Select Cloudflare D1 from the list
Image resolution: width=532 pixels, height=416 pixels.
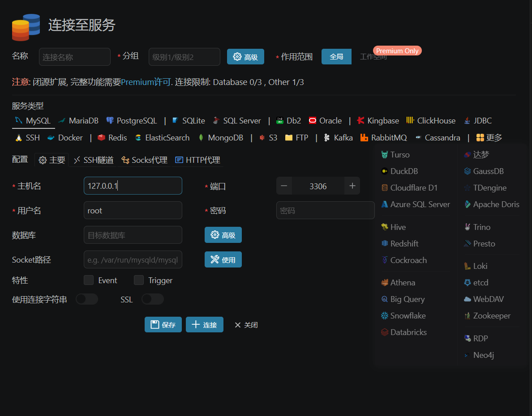point(409,188)
